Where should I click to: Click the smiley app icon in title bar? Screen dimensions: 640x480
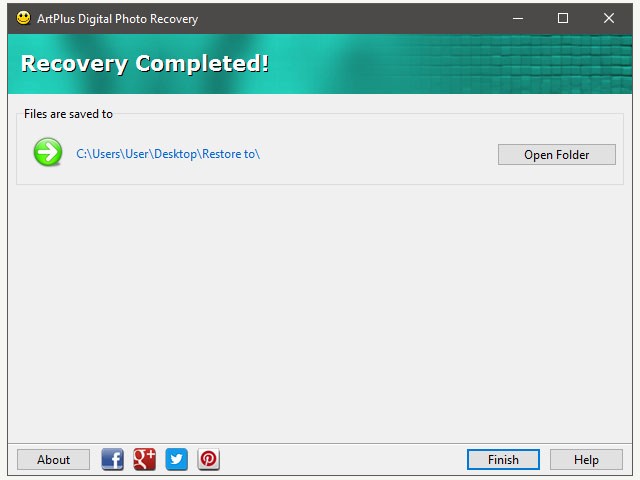(24, 18)
